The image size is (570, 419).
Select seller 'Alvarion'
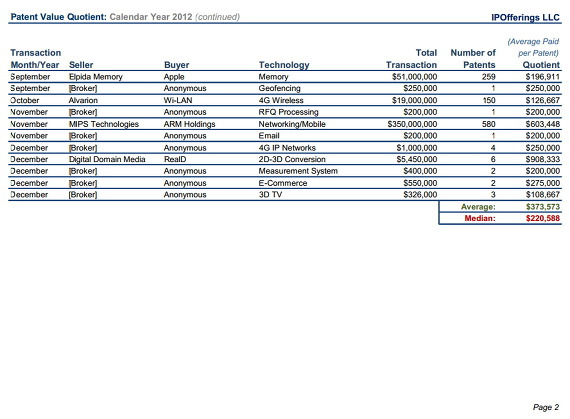click(83, 100)
